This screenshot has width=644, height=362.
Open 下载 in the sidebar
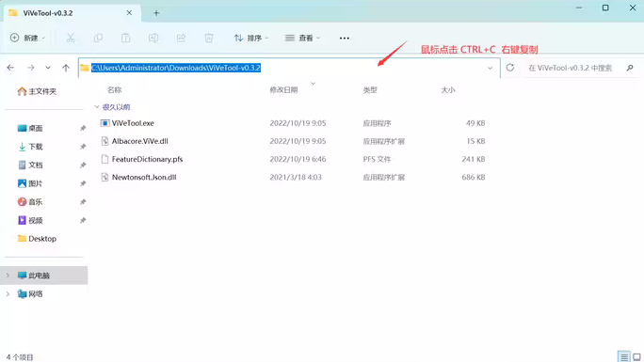[30, 147]
